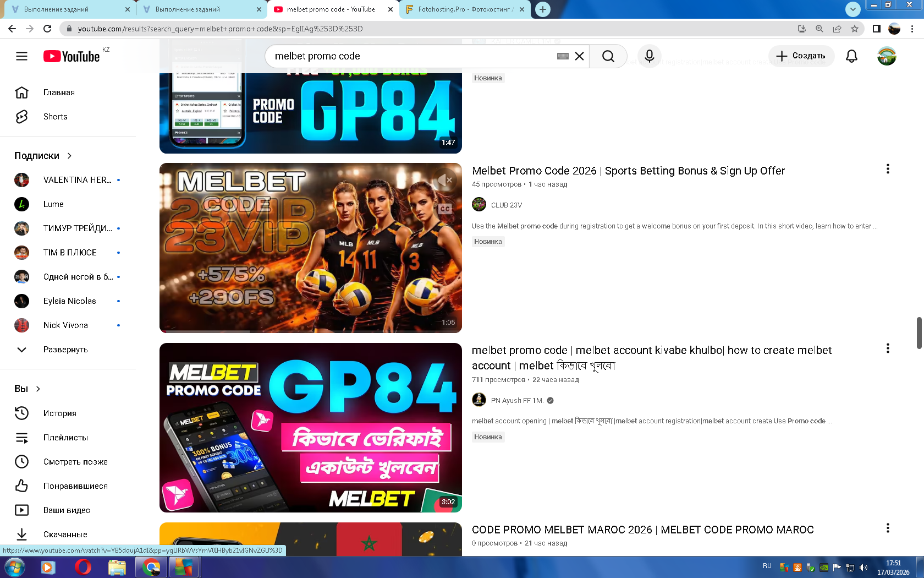The width and height of the screenshot is (924, 578).
Task: Open the volume control in system tray
Action: tap(863, 568)
